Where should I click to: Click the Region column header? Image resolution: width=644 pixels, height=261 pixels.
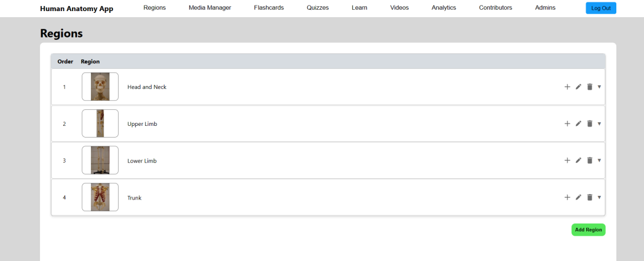[x=90, y=61]
